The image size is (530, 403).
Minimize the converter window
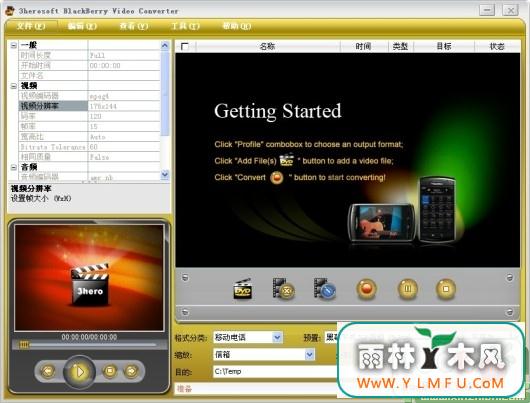pos(487,10)
